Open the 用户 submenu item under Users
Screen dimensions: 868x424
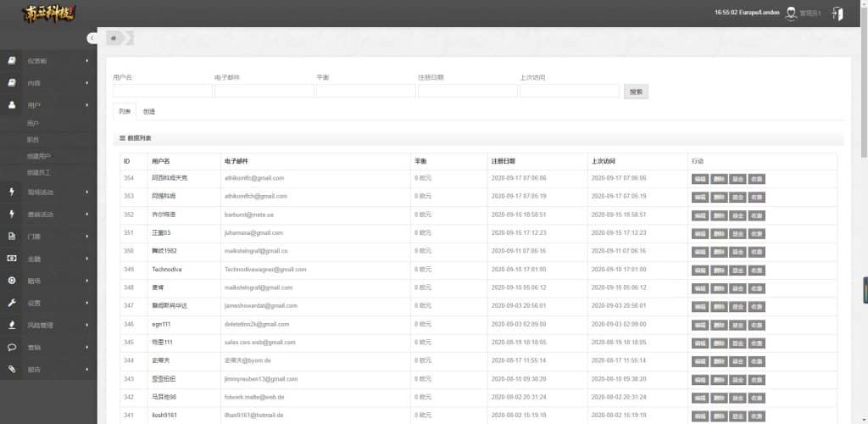(x=33, y=124)
